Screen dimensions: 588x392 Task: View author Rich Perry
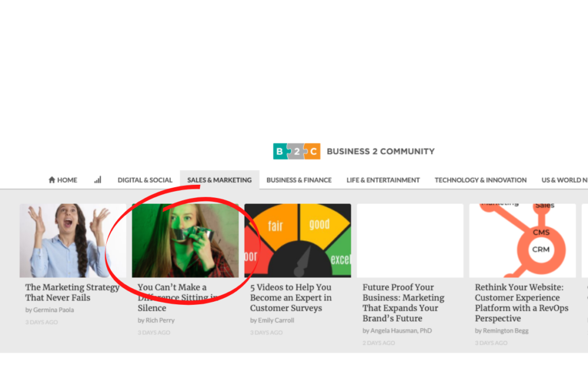point(156,320)
